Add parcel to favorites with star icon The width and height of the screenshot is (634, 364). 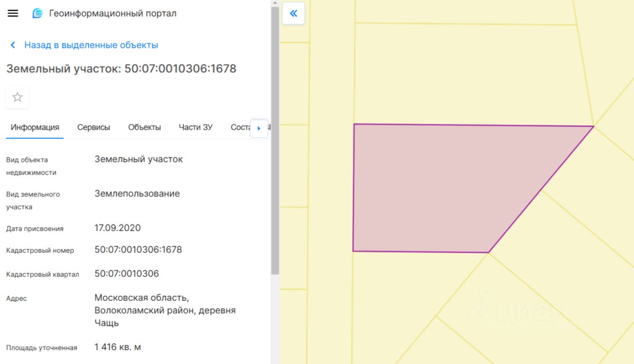(17, 97)
